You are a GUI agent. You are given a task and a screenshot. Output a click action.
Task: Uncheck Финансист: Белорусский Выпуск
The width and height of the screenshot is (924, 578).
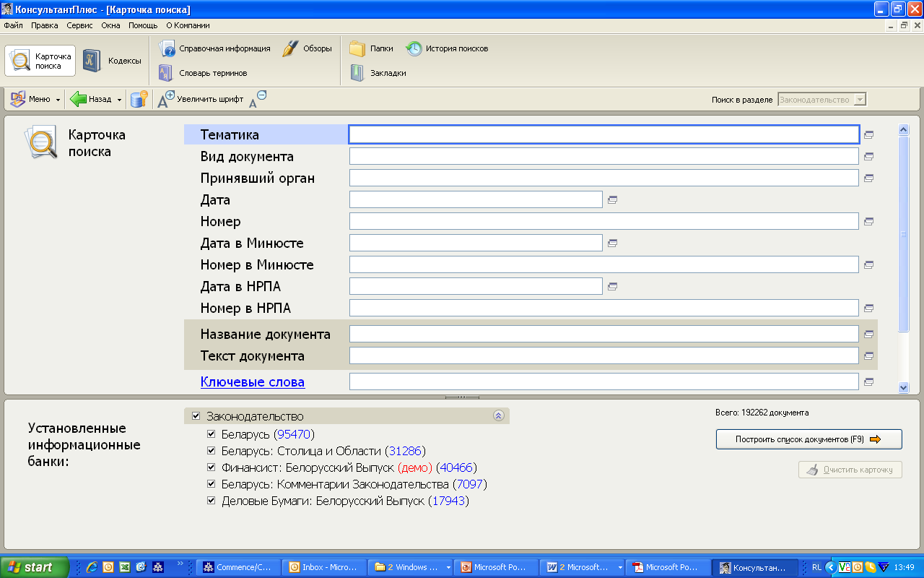tap(211, 467)
